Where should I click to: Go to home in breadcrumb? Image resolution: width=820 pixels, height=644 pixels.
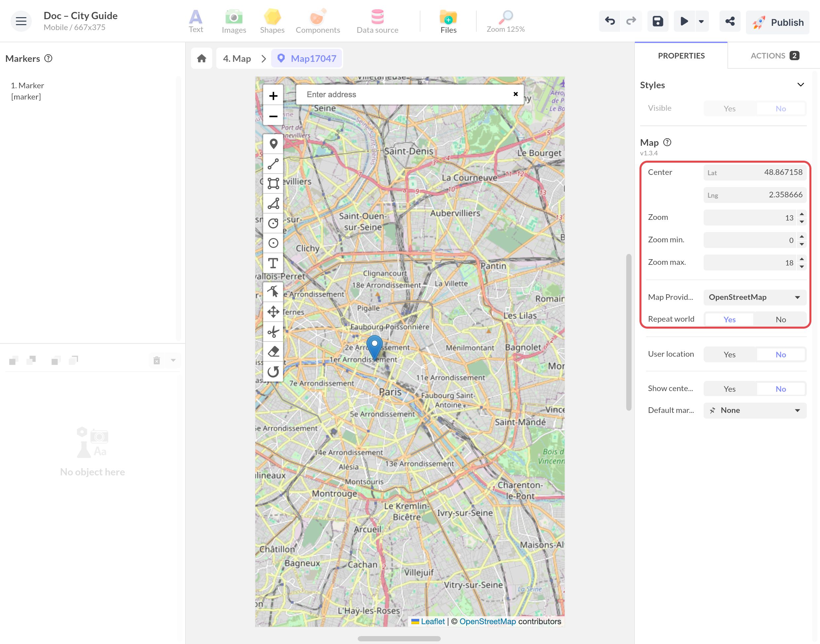click(x=202, y=59)
